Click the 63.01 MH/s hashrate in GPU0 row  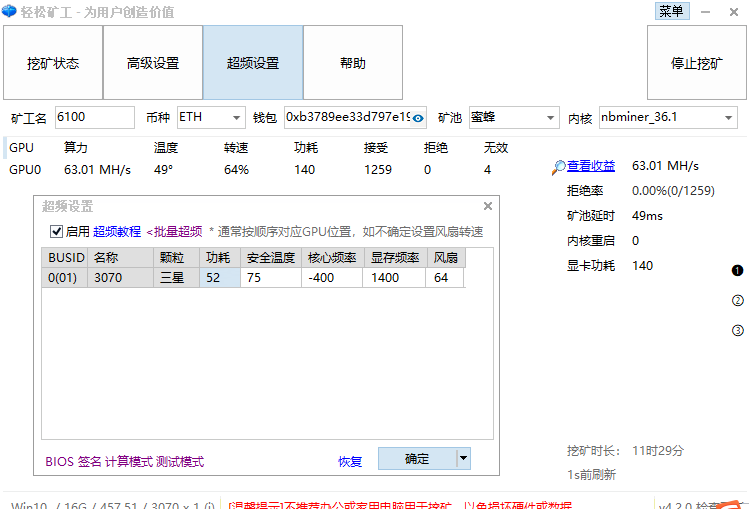(x=97, y=170)
